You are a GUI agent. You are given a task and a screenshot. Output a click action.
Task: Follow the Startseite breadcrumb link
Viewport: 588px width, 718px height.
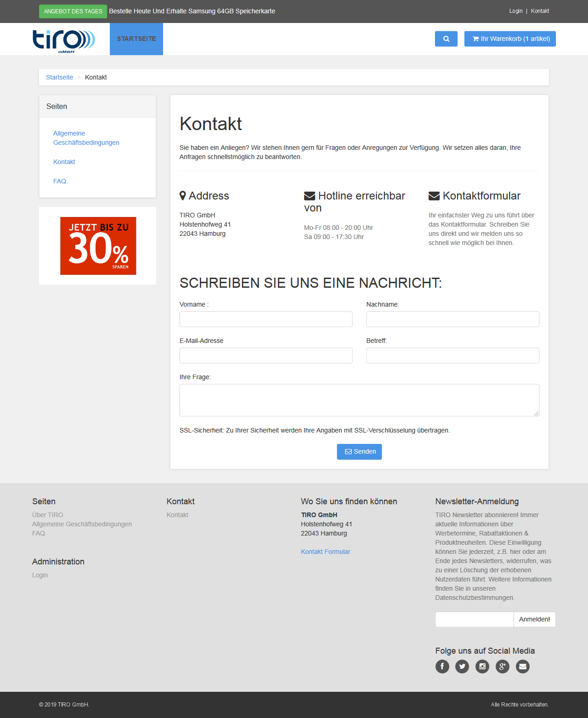pyautogui.click(x=59, y=77)
